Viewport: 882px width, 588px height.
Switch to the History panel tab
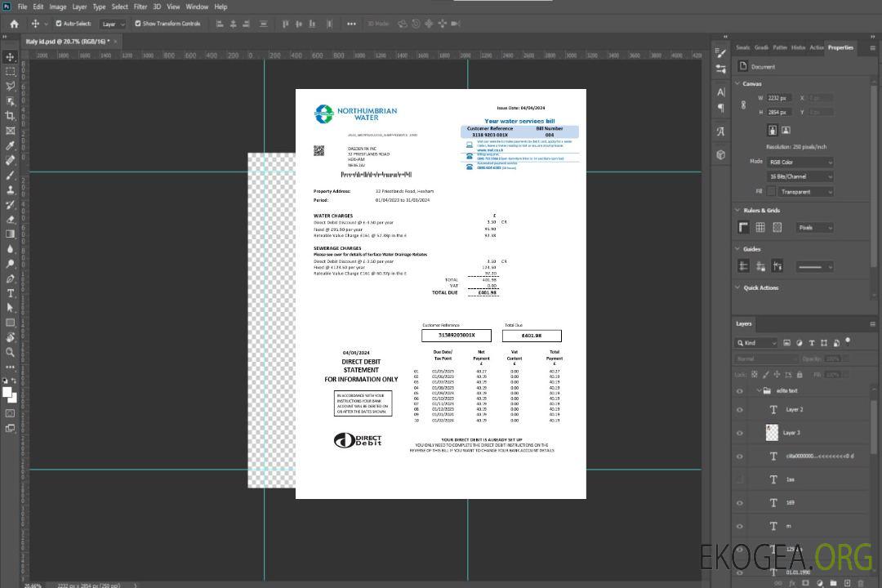798,47
